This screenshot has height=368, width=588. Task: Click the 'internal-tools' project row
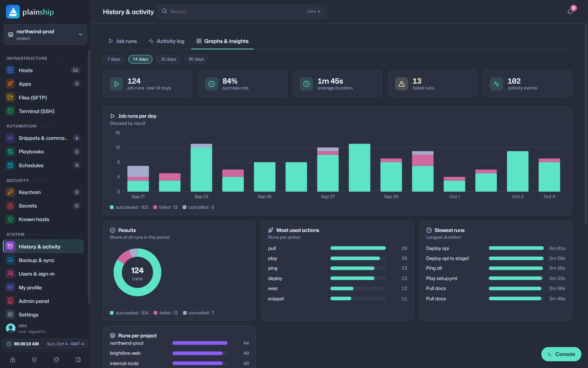coord(179,363)
